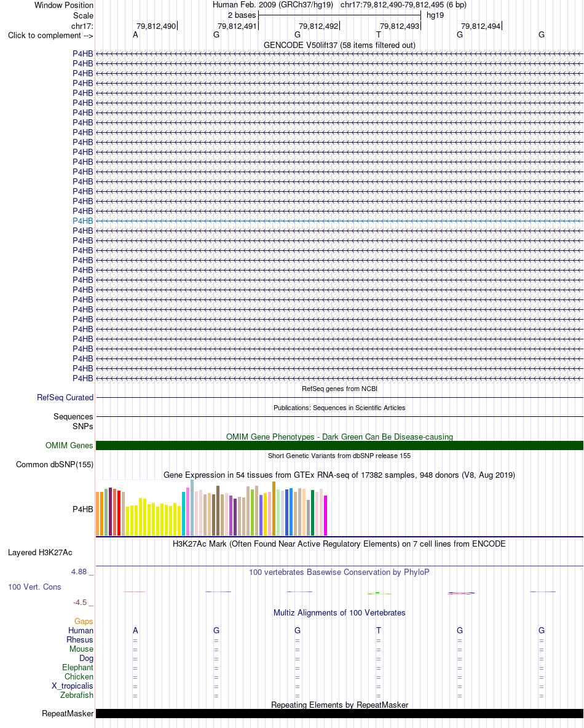Open the '100 Vert. Cons' track label
584x728 pixels.
point(34,587)
